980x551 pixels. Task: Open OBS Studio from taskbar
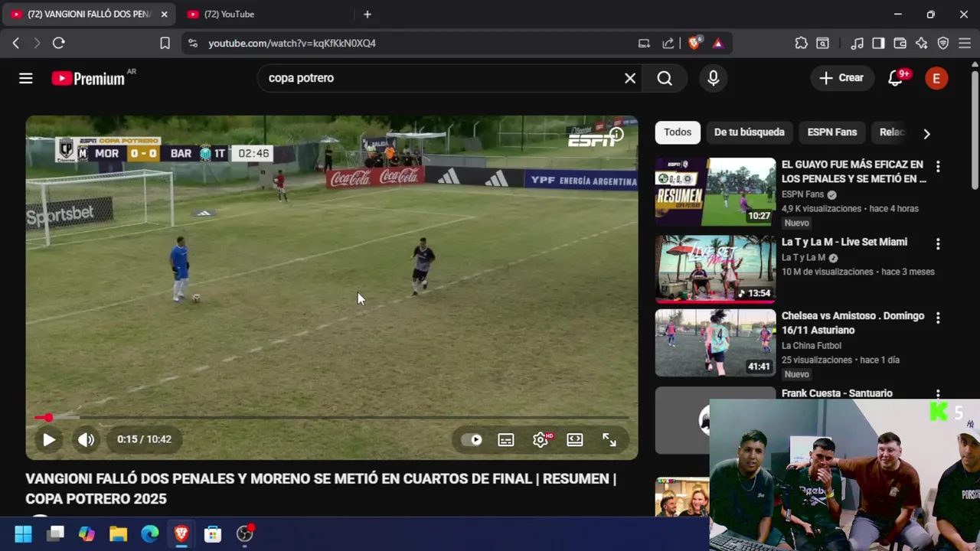(x=245, y=534)
